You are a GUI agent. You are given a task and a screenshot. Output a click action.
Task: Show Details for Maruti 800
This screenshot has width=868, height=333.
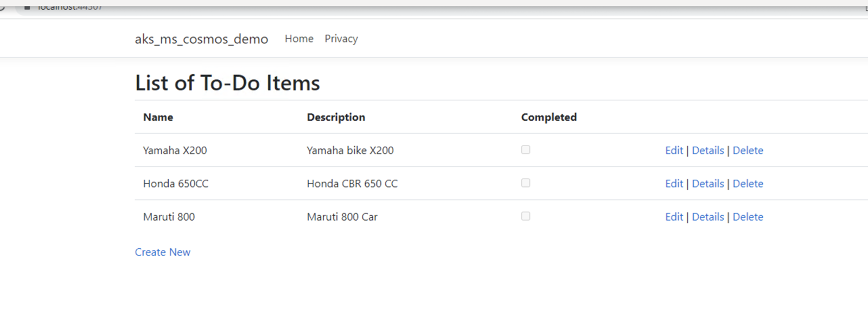tap(708, 216)
